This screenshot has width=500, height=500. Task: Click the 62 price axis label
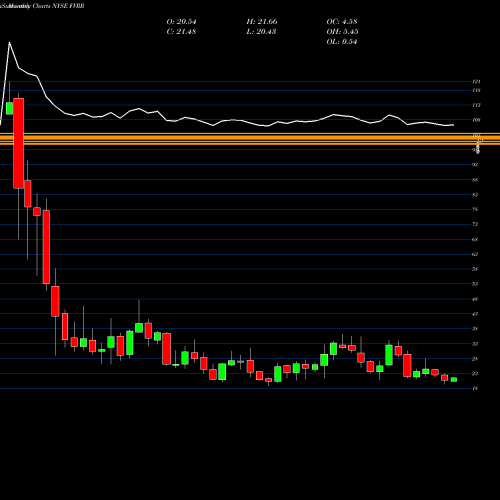pyautogui.click(x=476, y=254)
